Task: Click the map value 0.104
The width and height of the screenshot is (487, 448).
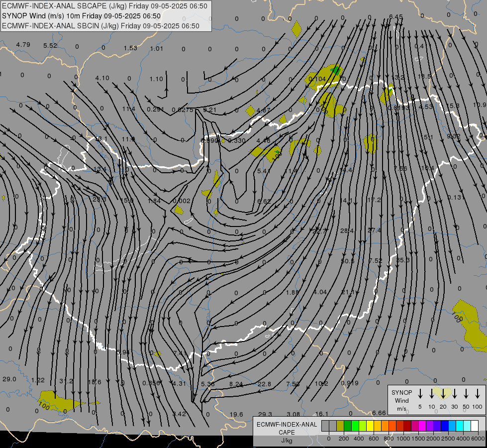Action: [x=317, y=79]
